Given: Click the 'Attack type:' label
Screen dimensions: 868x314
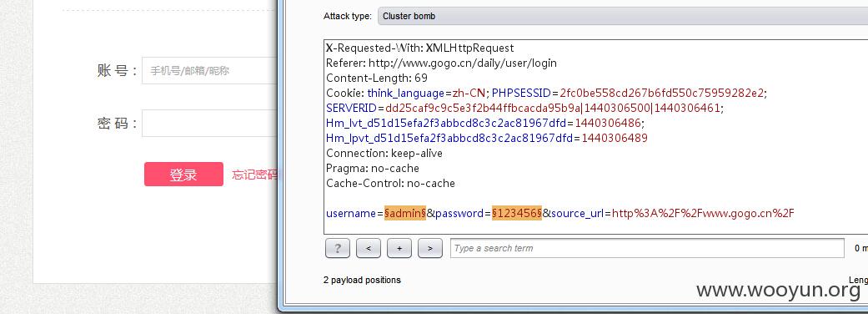Looking at the screenshot, I should [x=348, y=16].
